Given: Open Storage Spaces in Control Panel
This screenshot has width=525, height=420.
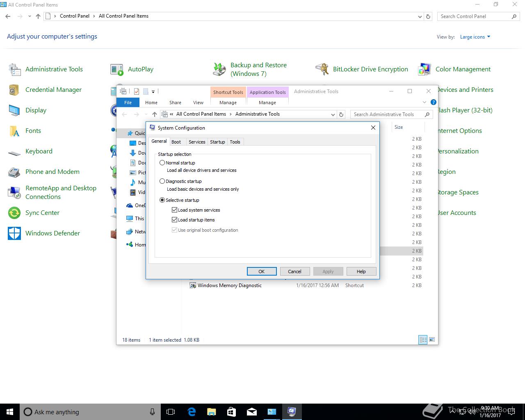Looking at the screenshot, I should (x=458, y=192).
